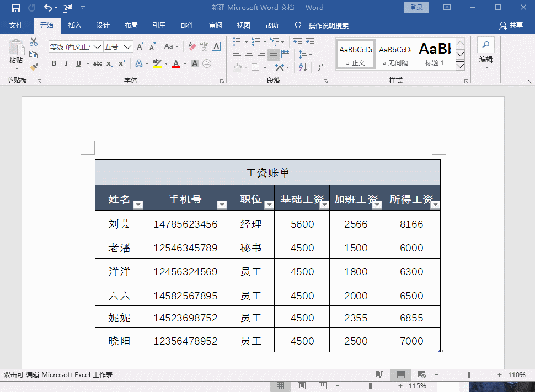The height and width of the screenshot is (392, 535).
Task: Toggle bold formatting
Action: pyautogui.click(x=54, y=63)
